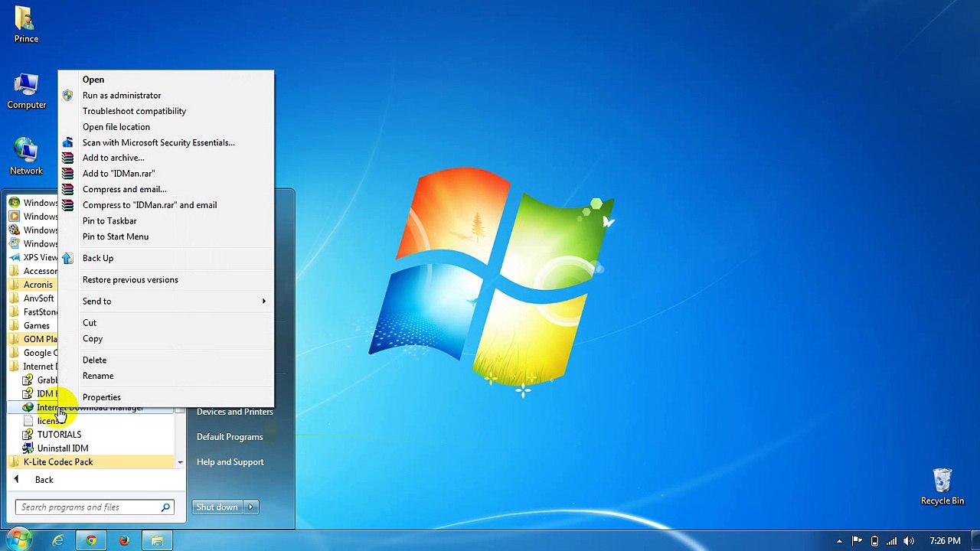The image size is (980, 551).
Task: Expand the Send to submenu
Action: [165, 301]
